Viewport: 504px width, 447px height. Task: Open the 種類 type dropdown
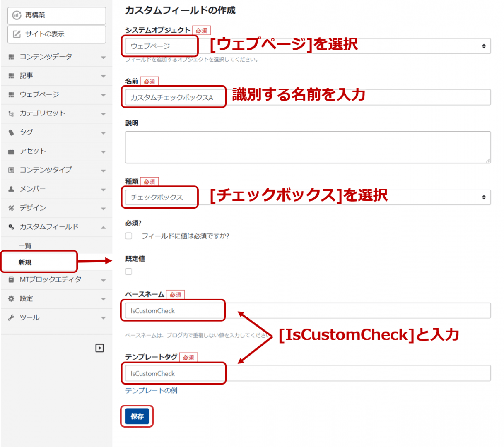click(x=308, y=197)
